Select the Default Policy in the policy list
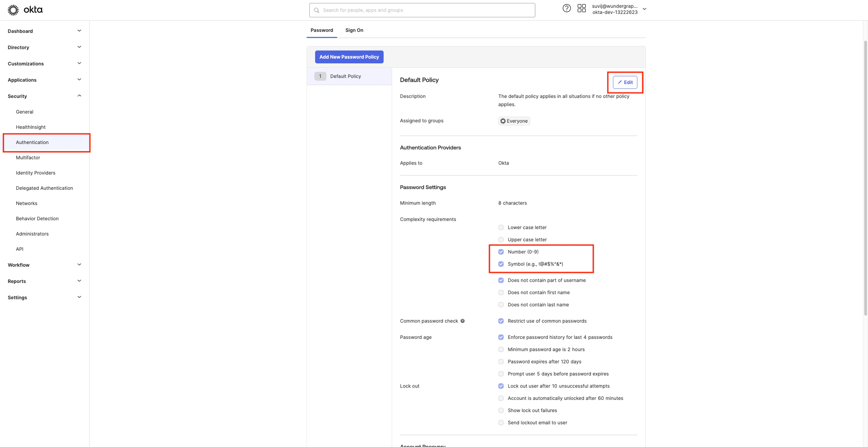 [x=345, y=76]
